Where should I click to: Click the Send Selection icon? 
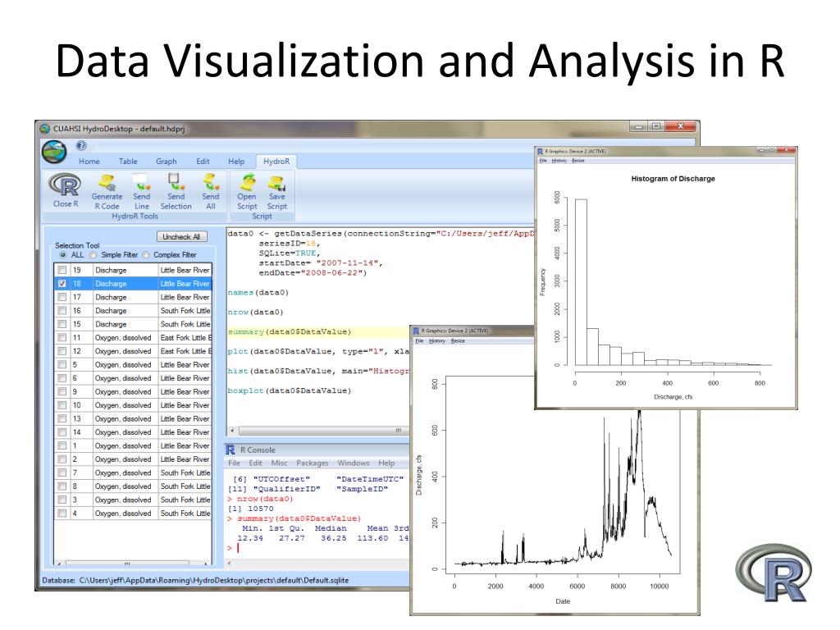click(176, 182)
